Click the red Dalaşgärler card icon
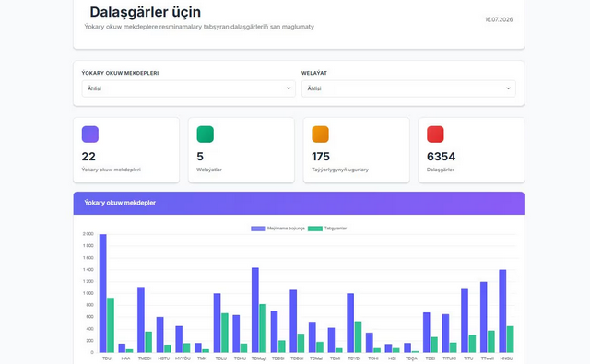 (435, 135)
